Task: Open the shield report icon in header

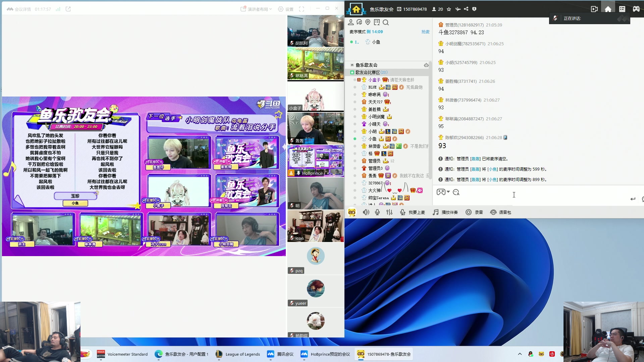Action: pyautogui.click(x=474, y=9)
